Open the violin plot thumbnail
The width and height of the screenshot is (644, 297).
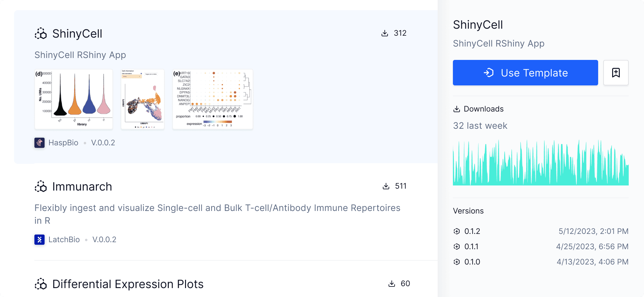74,99
